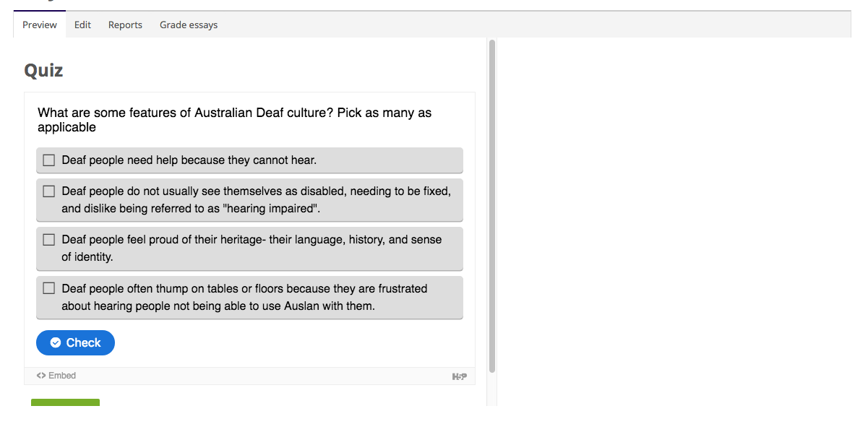Go to the Grade essays tab
The image size is (868, 432).
(189, 25)
